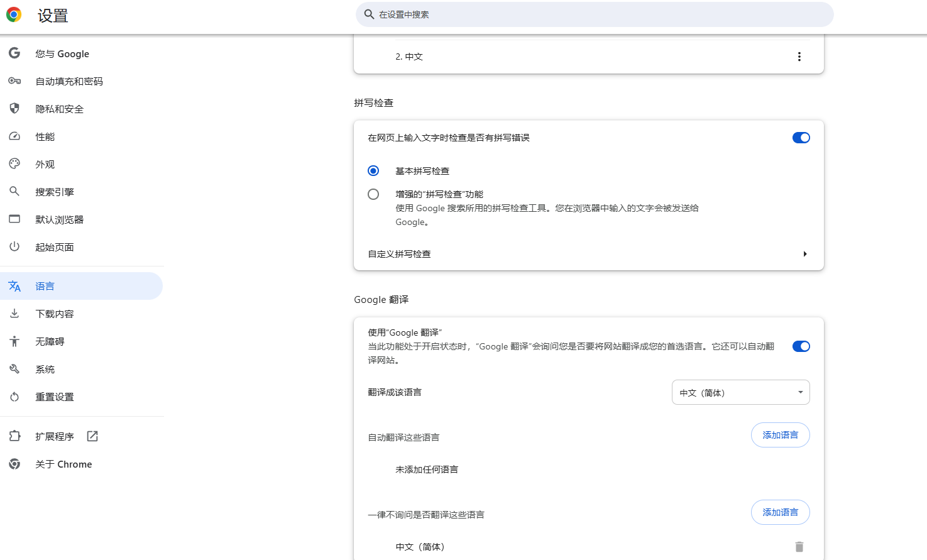
Task: Click the speedometer performance icon
Action: (14, 136)
